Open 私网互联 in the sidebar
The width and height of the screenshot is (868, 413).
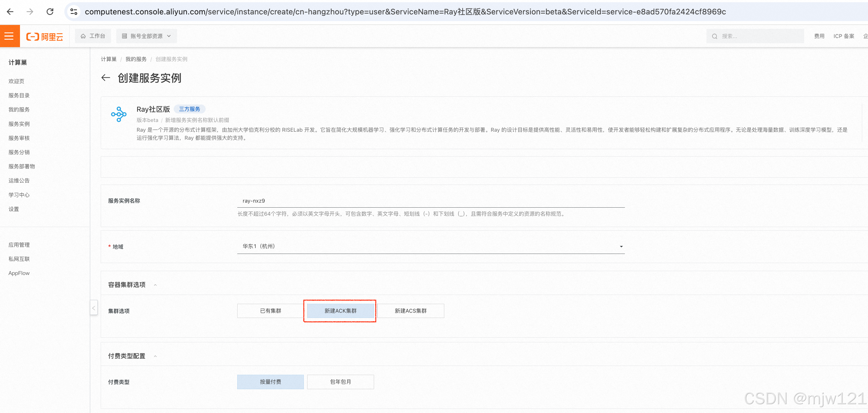click(19, 259)
